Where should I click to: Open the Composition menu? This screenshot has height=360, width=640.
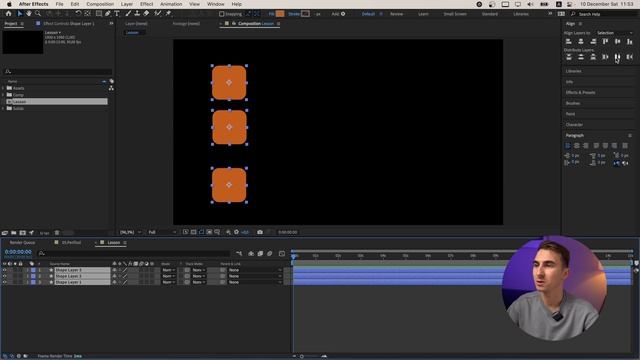point(100,4)
